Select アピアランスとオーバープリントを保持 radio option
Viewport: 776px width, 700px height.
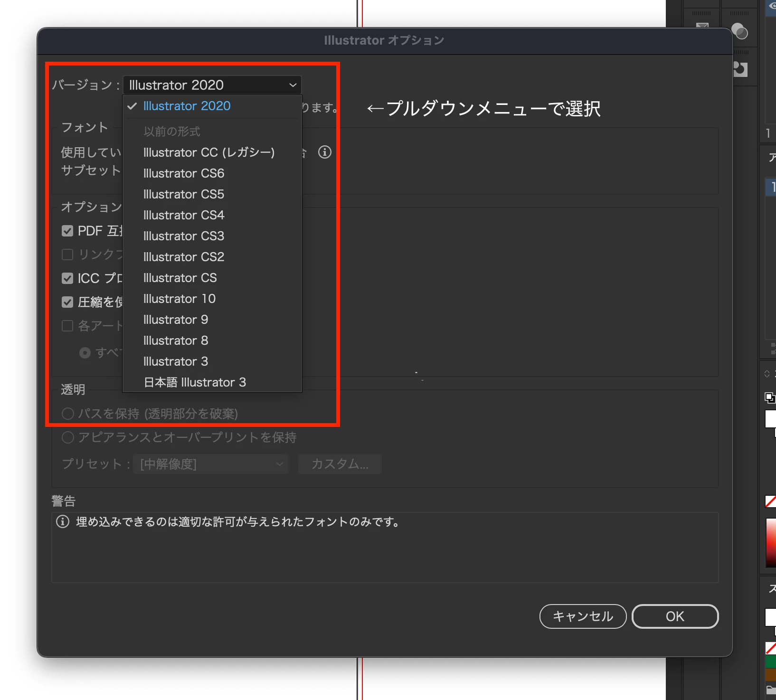click(x=68, y=437)
